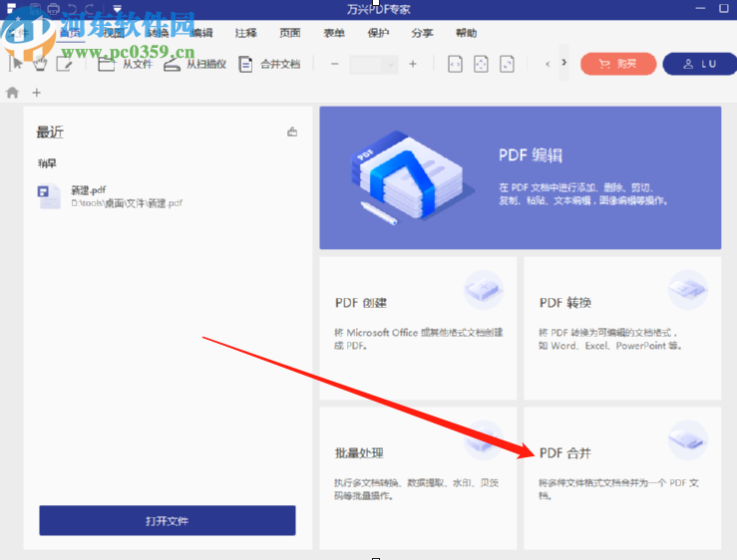The height and width of the screenshot is (560, 737).
Task: Click the file path D:\tools\桌面\文件\新建.pdf
Action: pos(127,203)
